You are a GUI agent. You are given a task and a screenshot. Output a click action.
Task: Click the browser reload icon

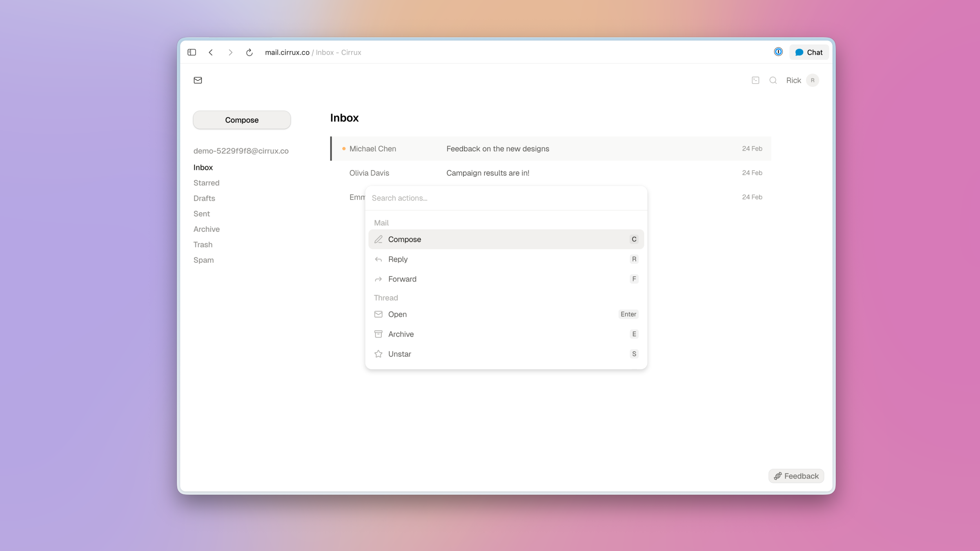click(x=249, y=52)
